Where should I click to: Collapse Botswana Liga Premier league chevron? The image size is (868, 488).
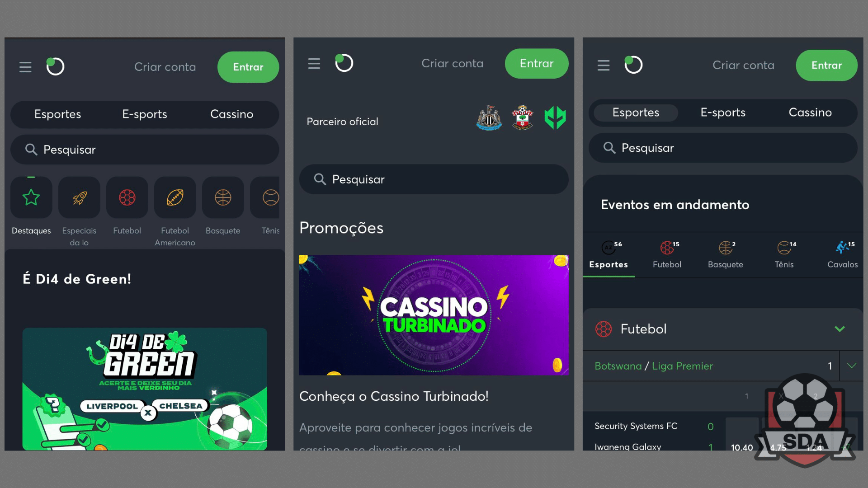pos(852,366)
